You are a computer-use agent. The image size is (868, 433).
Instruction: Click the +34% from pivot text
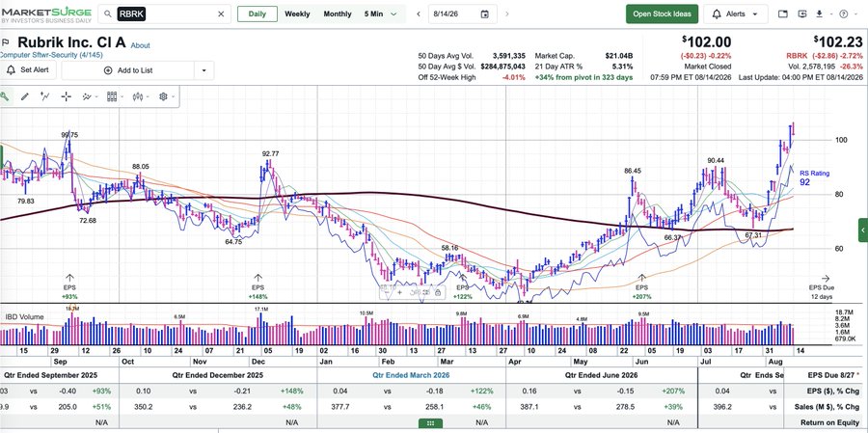click(x=584, y=77)
